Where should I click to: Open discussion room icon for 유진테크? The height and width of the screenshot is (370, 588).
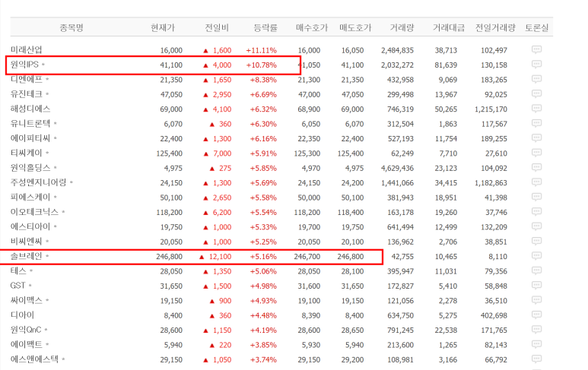point(536,94)
